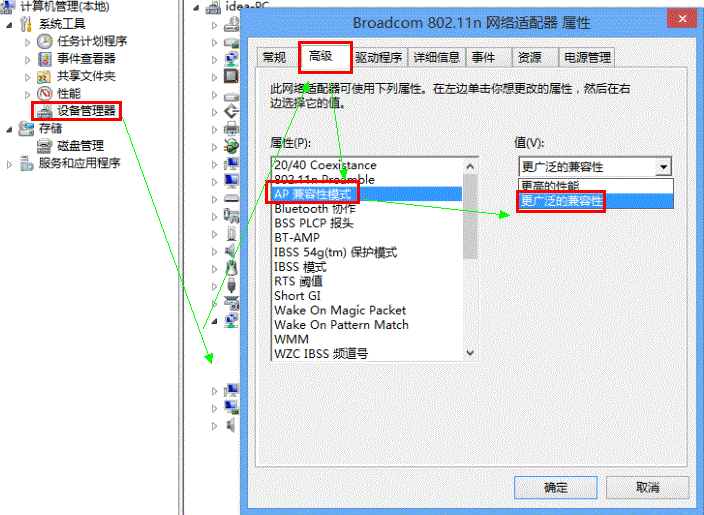Switch to the Power Management (电源管理) tab
This screenshot has height=515, width=704.
pyautogui.click(x=587, y=57)
